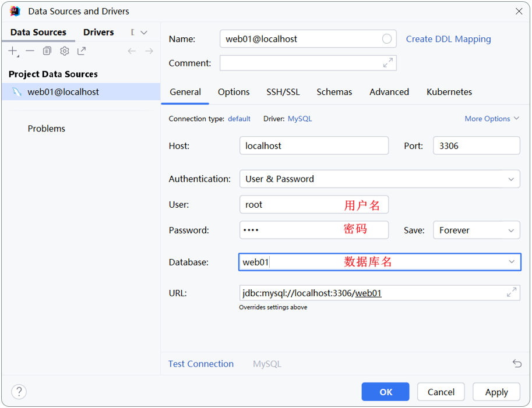Viewport: 532px width, 408px height.
Task: Click Create DDL Mapping link
Action: (448, 40)
